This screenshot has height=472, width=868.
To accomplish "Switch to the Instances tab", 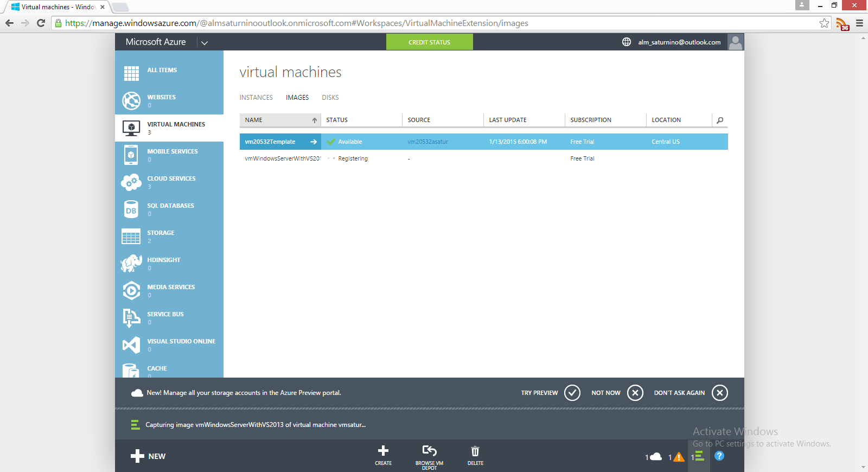I will [x=256, y=98].
